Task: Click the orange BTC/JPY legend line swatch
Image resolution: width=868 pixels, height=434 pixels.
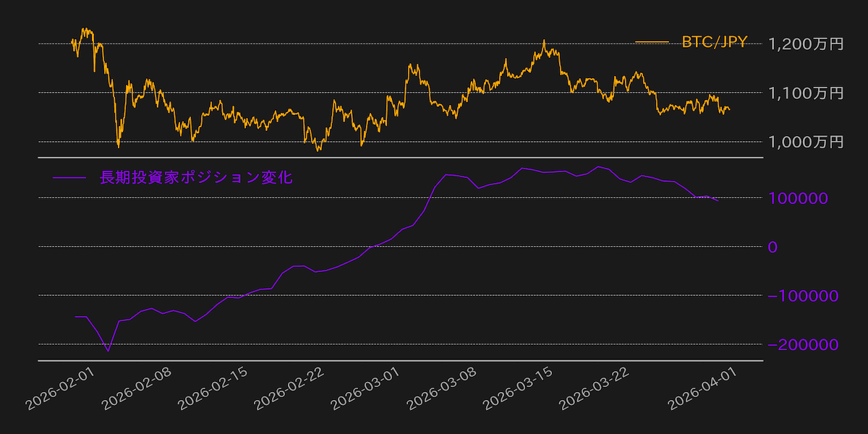Action: pos(652,43)
